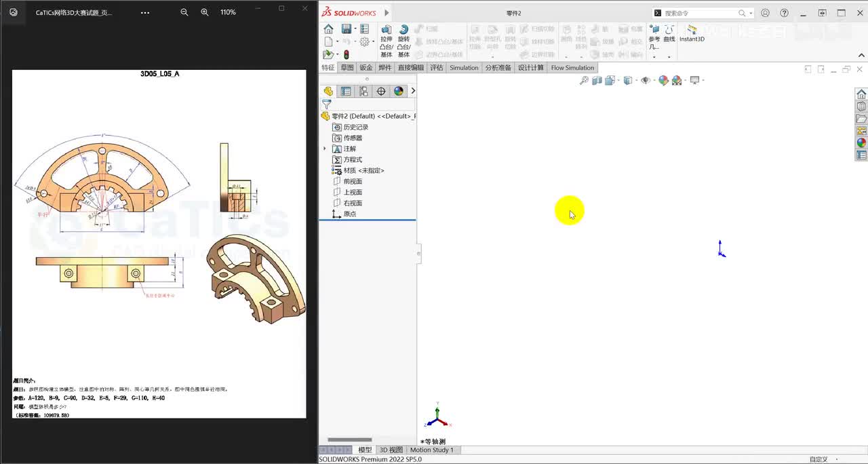Select 零件2 (Default) root node
The image size is (868, 464).
click(368, 116)
